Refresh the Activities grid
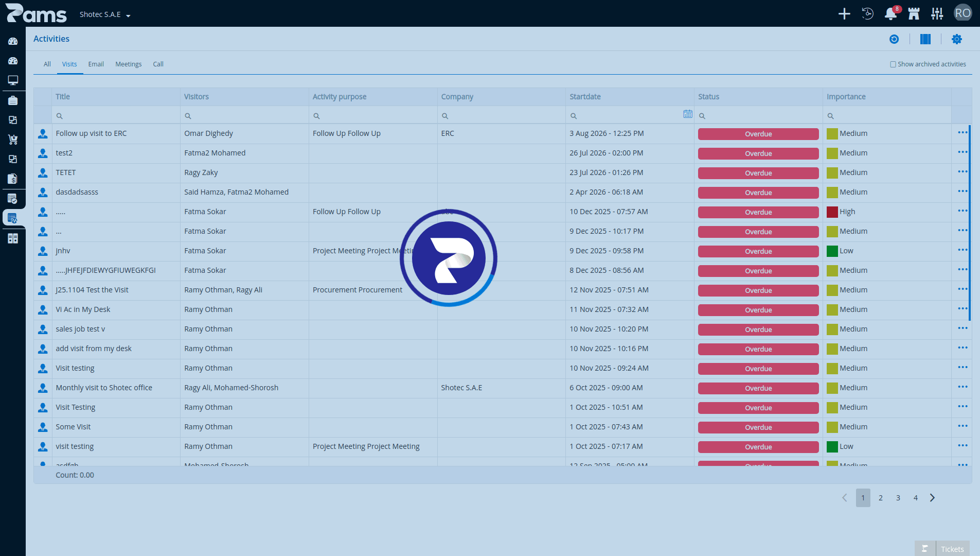This screenshot has height=556, width=980. point(894,39)
